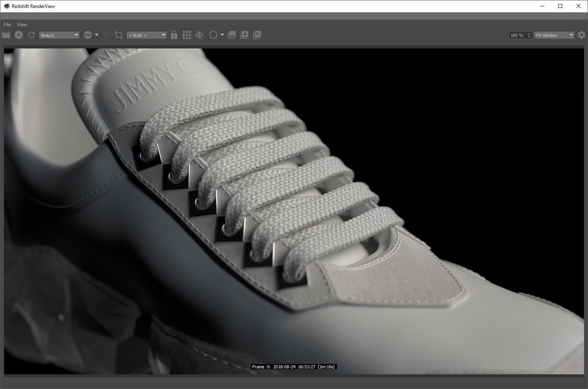The height and width of the screenshot is (389, 588).
Task: Click the toolbar grip handle
Action: pos(5,16)
